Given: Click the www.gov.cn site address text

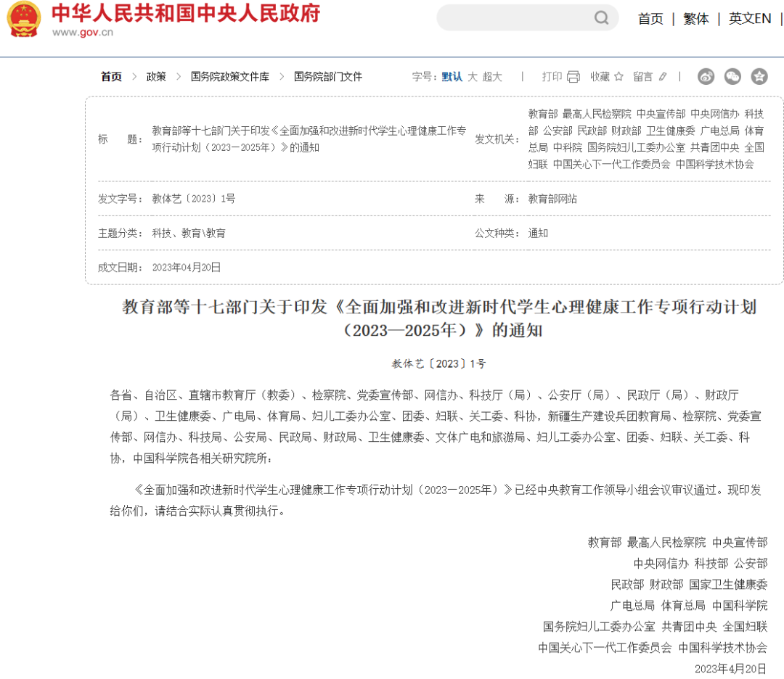Looking at the screenshot, I should coord(83,32).
